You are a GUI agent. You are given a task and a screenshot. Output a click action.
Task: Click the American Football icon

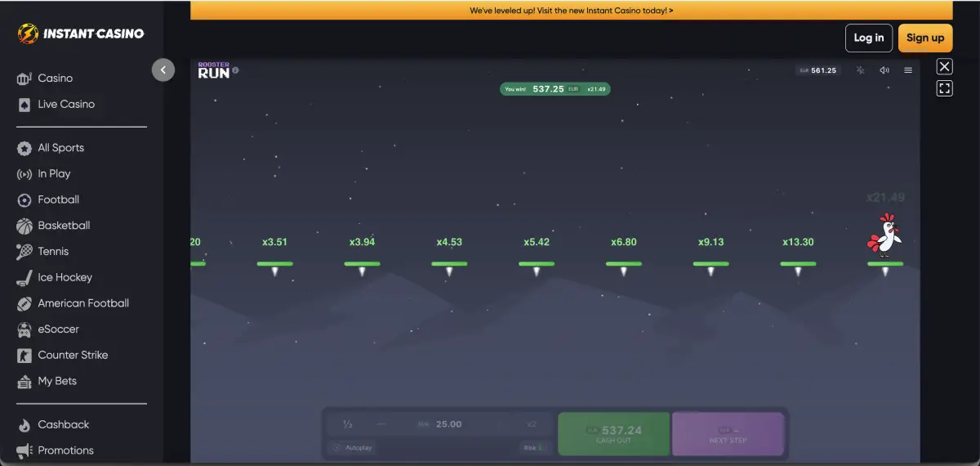[x=24, y=303]
